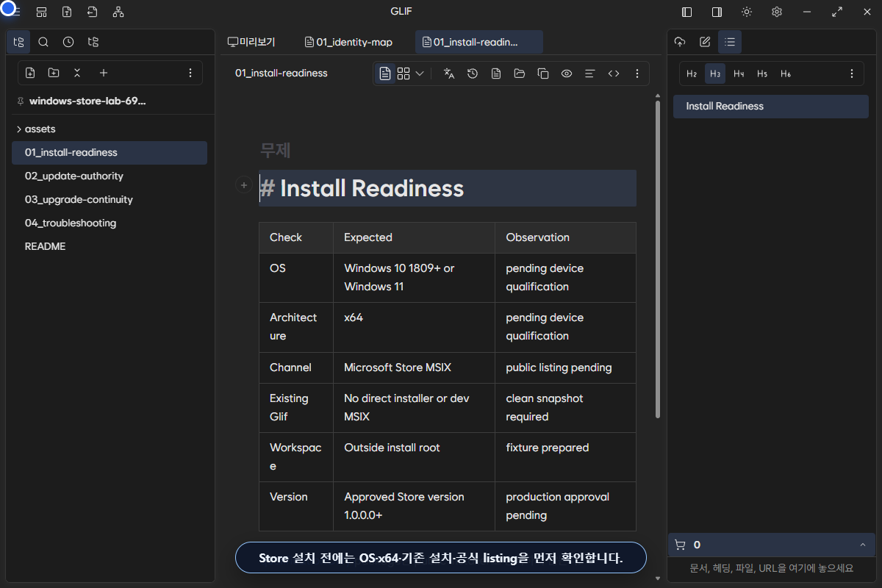Screen dimensions: 882x588
Task: Click the 01_install-readiness document title
Action: click(x=282, y=73)
